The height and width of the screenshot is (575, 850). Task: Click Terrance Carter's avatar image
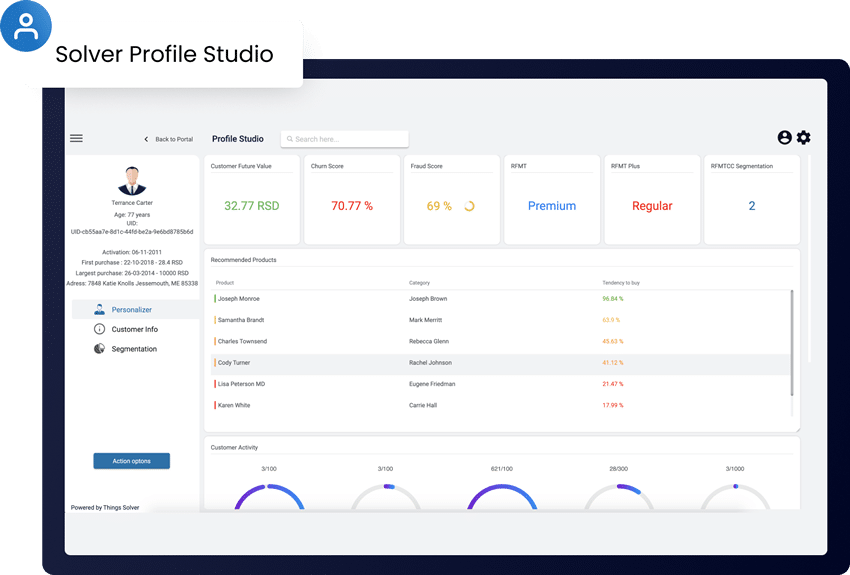coord(132,181)
